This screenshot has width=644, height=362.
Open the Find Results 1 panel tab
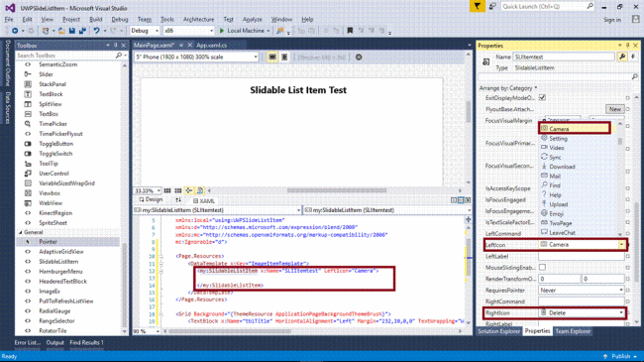(x=86, y=343)
